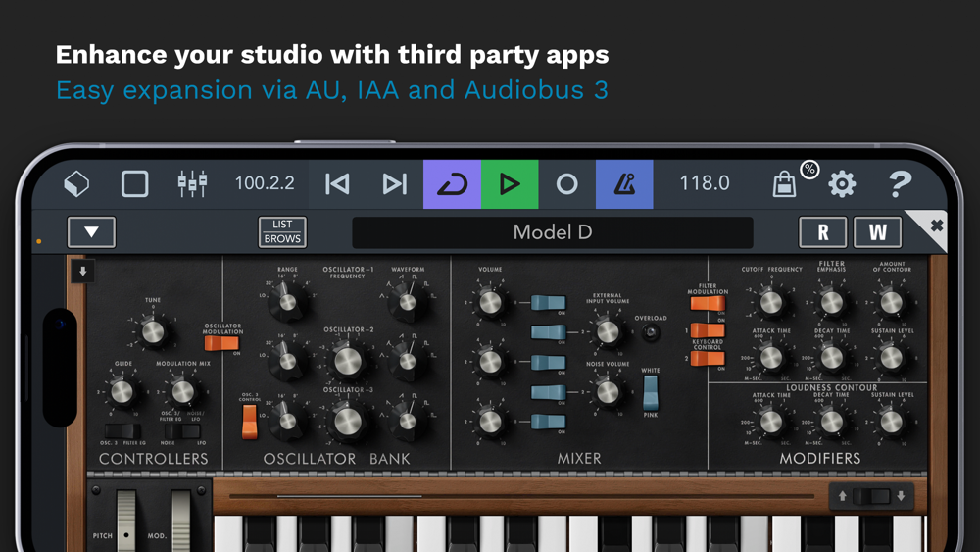This screenshot has width=980, height=552.
Task: Enable automation write W button
Action: (x=877, y=232)
